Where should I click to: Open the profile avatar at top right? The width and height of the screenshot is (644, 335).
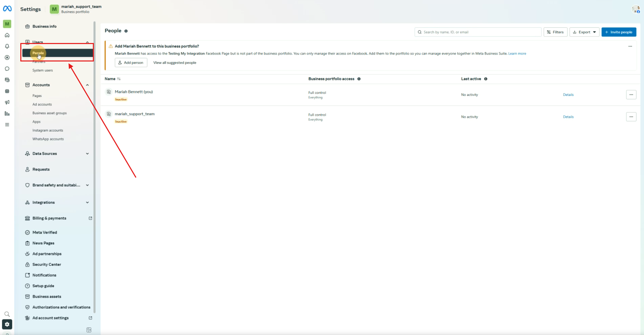(636, 9)
